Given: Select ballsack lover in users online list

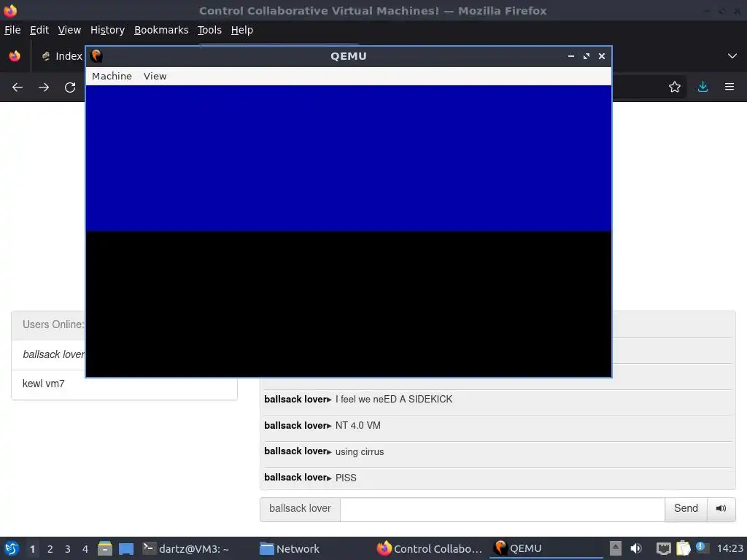Looking at the screenshot, I should 48,355.
